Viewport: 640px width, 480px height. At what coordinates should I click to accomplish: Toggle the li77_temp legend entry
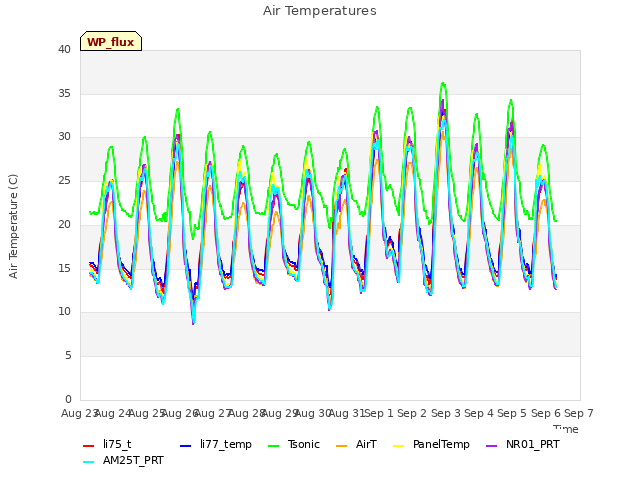(216, 444)
